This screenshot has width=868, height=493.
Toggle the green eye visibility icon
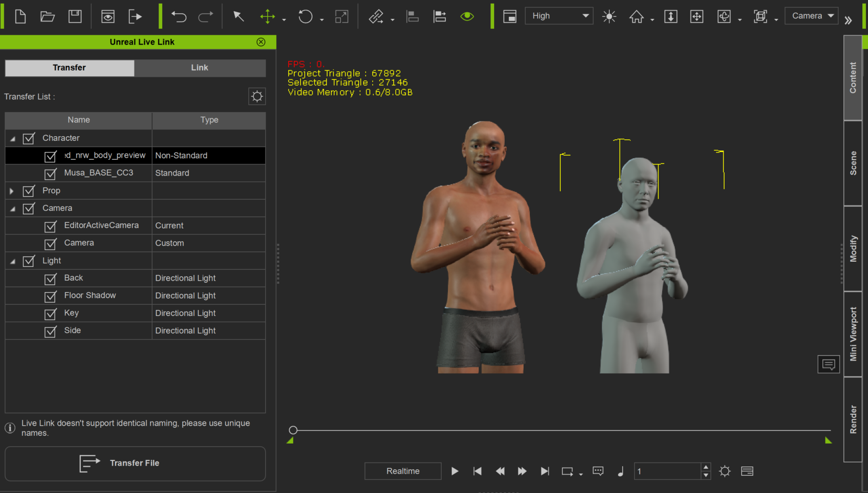[x=467, y=16]
